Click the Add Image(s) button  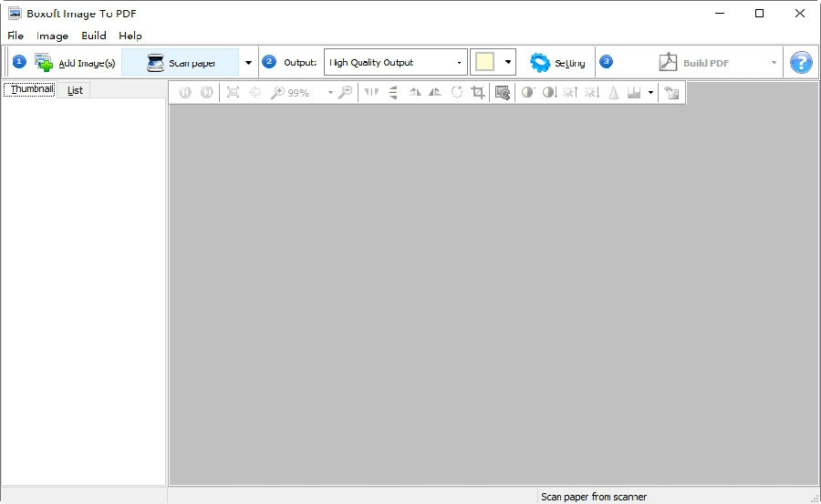tap(75, 62)
